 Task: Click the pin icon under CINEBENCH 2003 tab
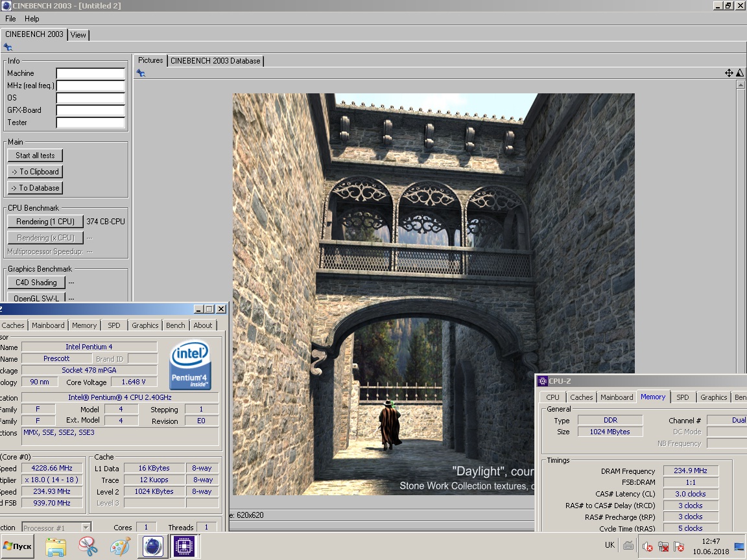[8, 47]
